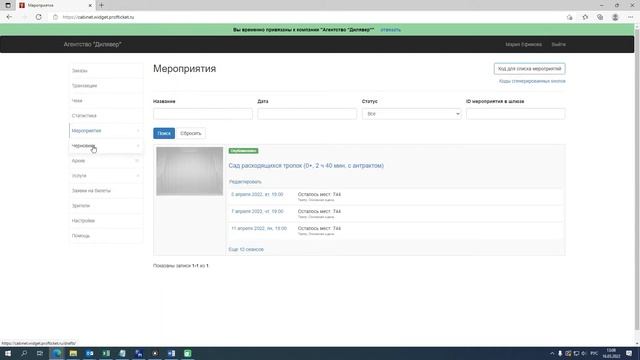This screenshot has width=640, height=360.
Task: Click the Дата input field
Action: coord(307,114)
